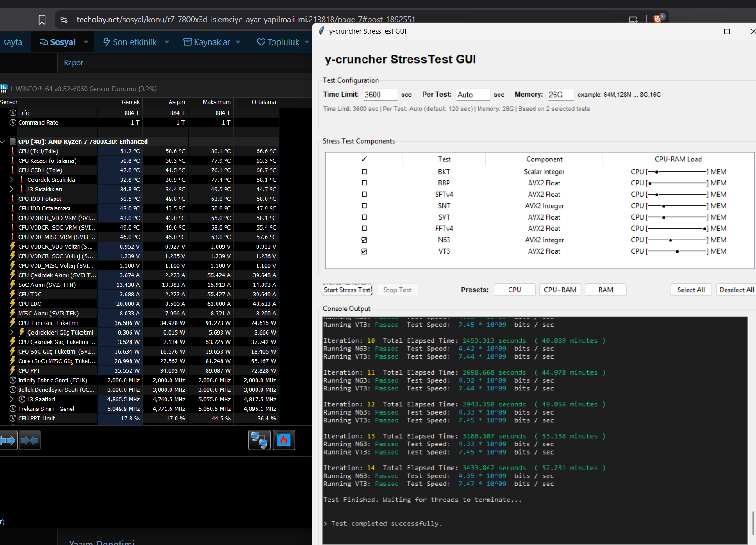Click the Per Test input field

[x=473, y=95]
